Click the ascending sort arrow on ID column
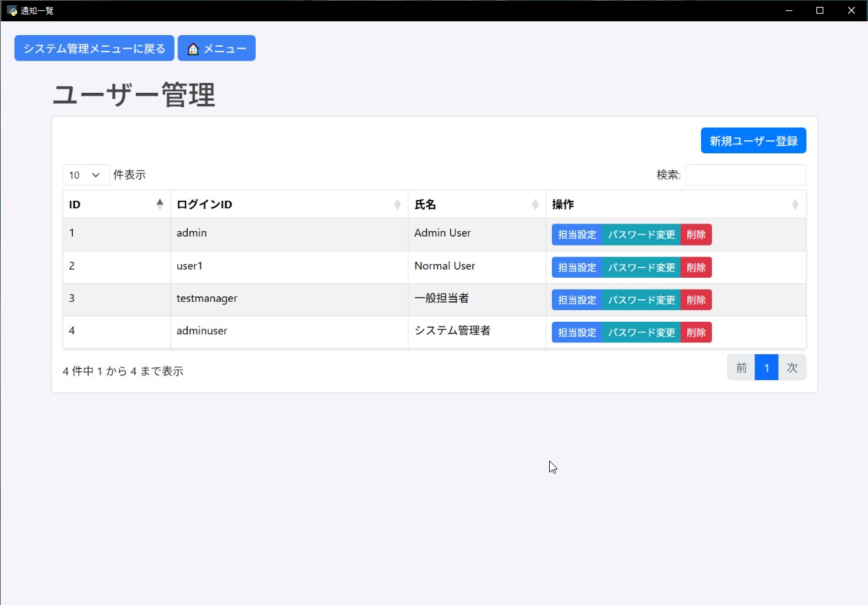The width and height of the screenshot is (868, 605). 160,203
